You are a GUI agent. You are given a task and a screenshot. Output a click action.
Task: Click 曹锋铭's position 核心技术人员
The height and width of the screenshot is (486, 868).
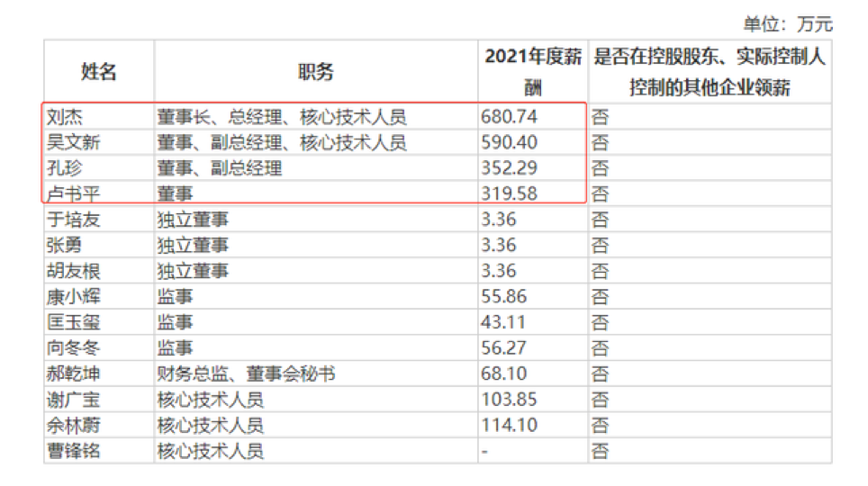[x=211, y=451]
